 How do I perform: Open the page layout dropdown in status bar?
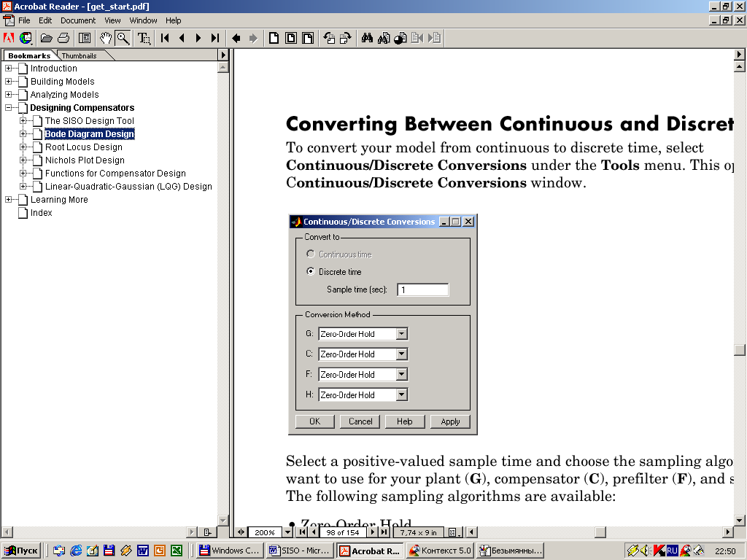pos(454,532)
